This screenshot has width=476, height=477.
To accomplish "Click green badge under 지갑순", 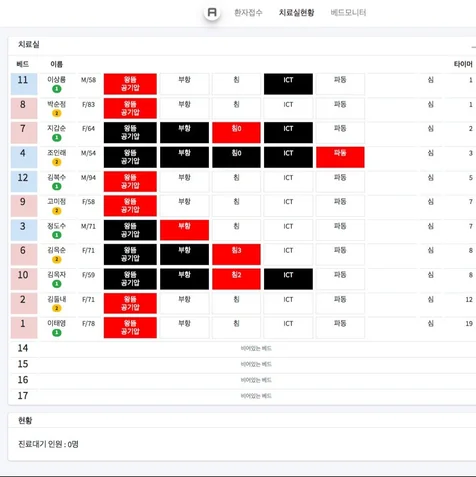I will click(57, 138).
